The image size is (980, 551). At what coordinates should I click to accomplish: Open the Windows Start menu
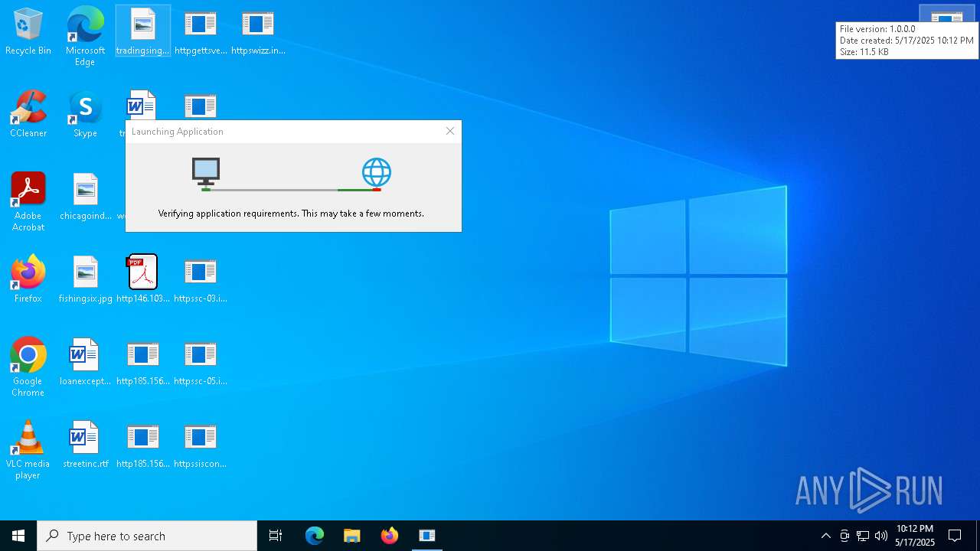pyautogui.click(x=18, y=536)
